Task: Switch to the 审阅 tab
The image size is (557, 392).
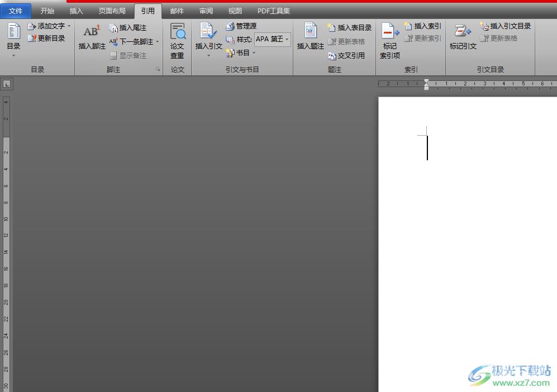Action: 206,11
